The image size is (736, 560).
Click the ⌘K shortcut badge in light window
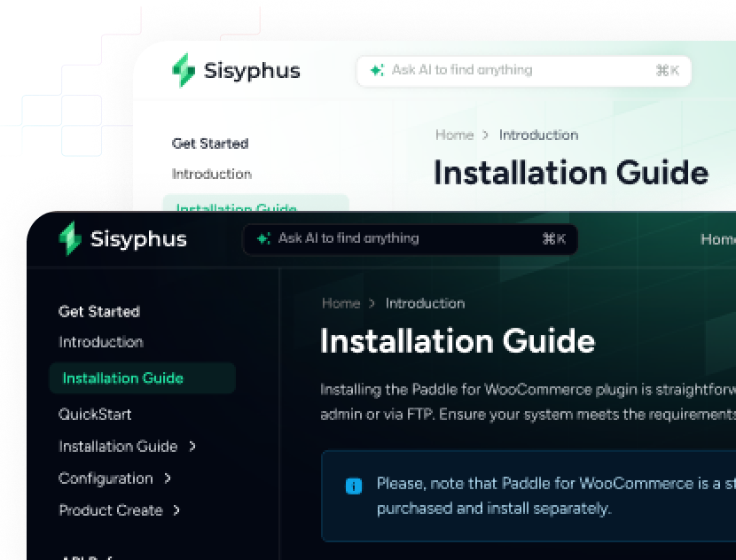[x=668, y=70]
